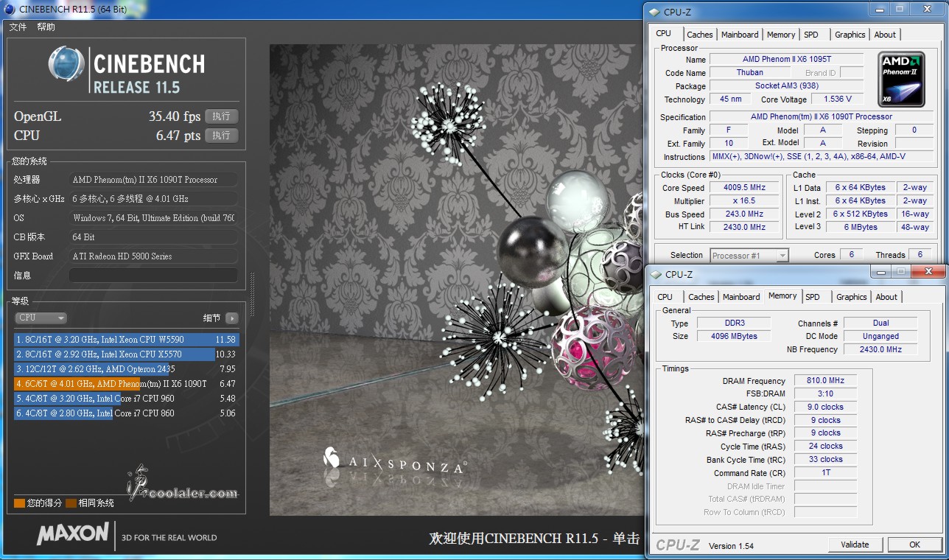The width and height of the screenshot is (949, 560).
Task: Open the Selection dropdown showing Processor #1
Action: click(749, 256)
